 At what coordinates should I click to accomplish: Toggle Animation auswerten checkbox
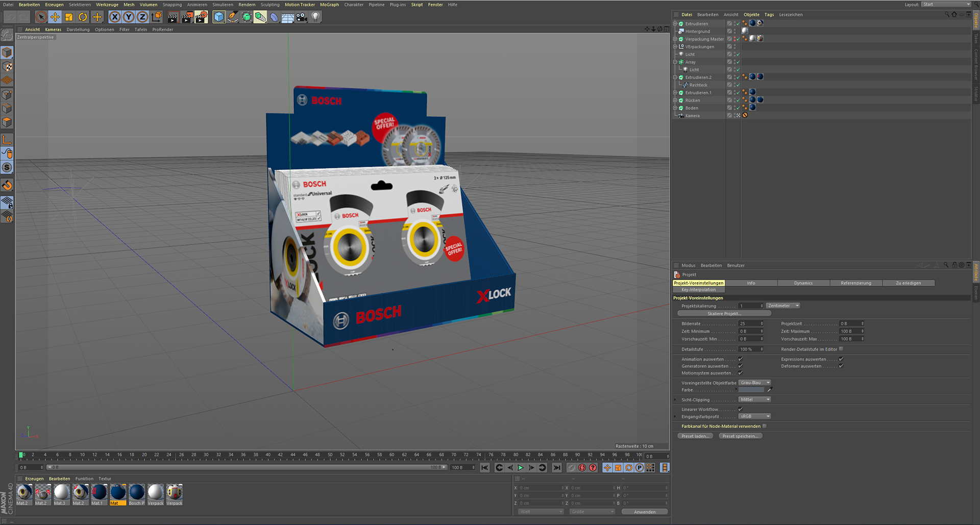coord(741,359)
